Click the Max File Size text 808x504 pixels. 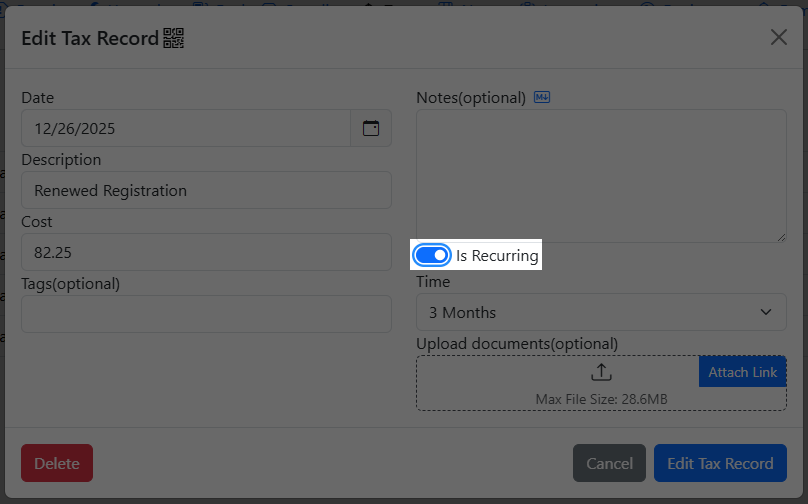coord(601,399)
